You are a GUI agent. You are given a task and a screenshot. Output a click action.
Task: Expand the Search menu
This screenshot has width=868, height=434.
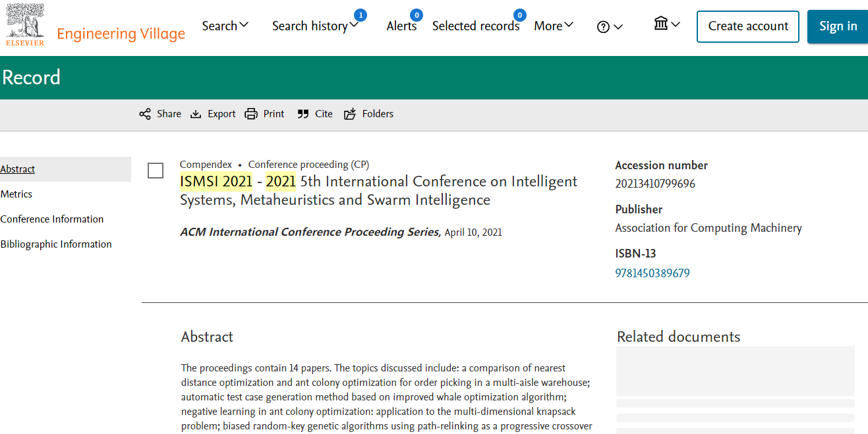(x=225, y=26)
